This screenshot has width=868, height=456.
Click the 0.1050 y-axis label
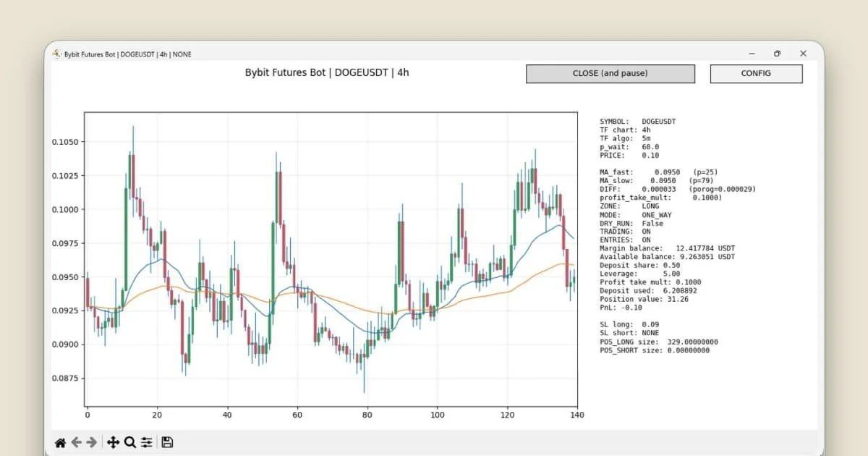pyautogui.click(x=65, y=142)
